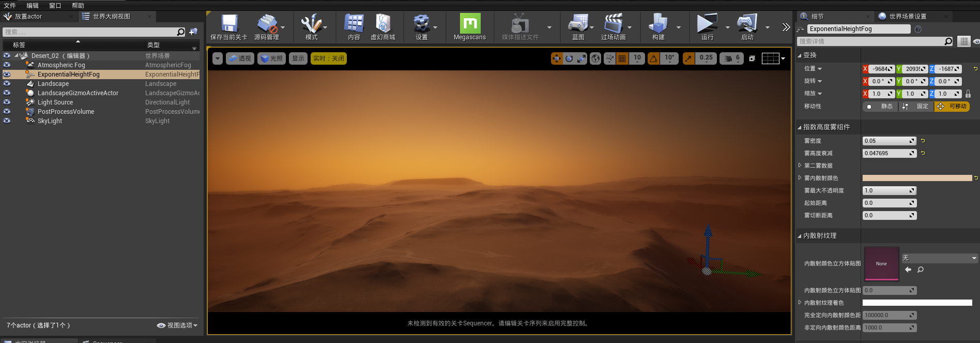Click the 蓝图 blueprints toolbar icon
Viewport: 980px width, 343px height.
pyautogui.click(x=578, y=23)
